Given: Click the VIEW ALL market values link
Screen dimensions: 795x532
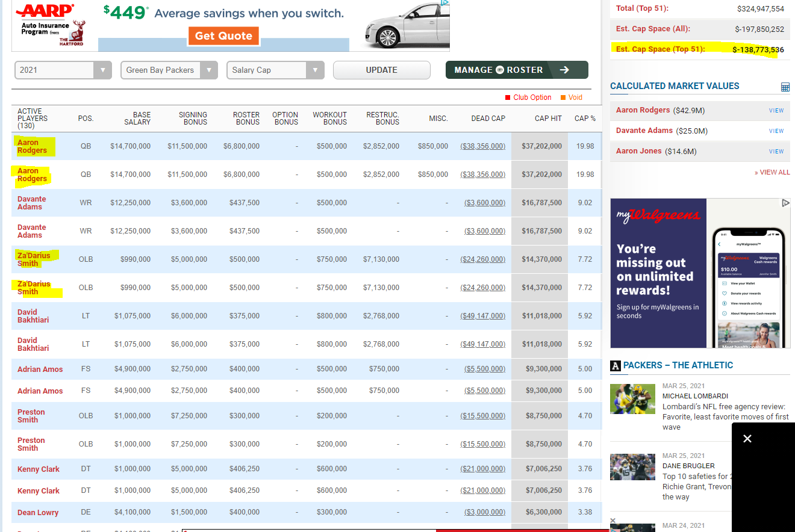Looking at the screenshot, I should (x=772, y=172).
